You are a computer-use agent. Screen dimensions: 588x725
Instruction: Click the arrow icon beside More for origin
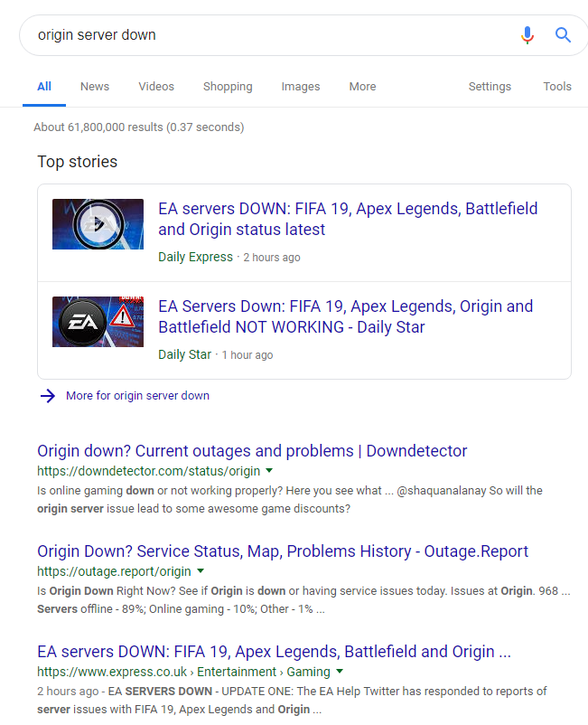click(x=48, y=396)
